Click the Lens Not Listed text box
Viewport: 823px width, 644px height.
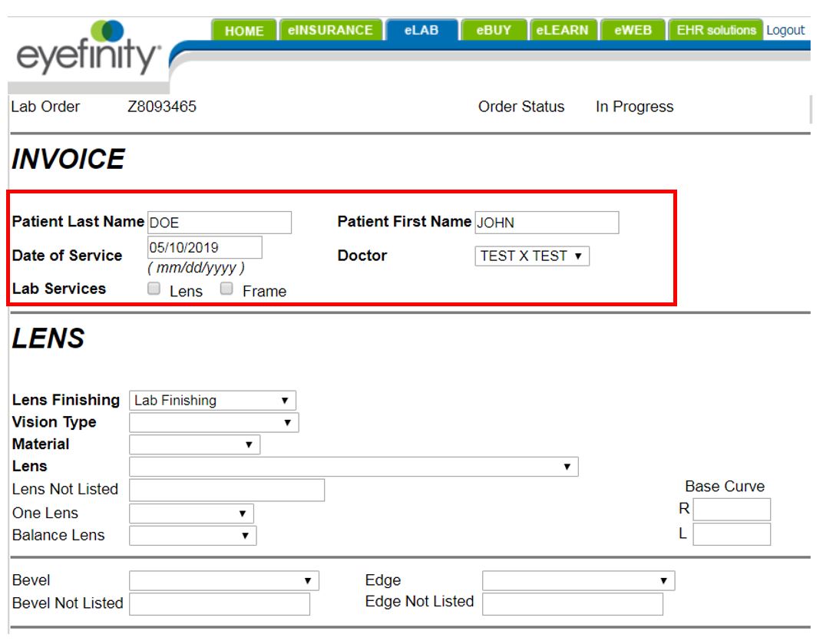tap(226, 490)
